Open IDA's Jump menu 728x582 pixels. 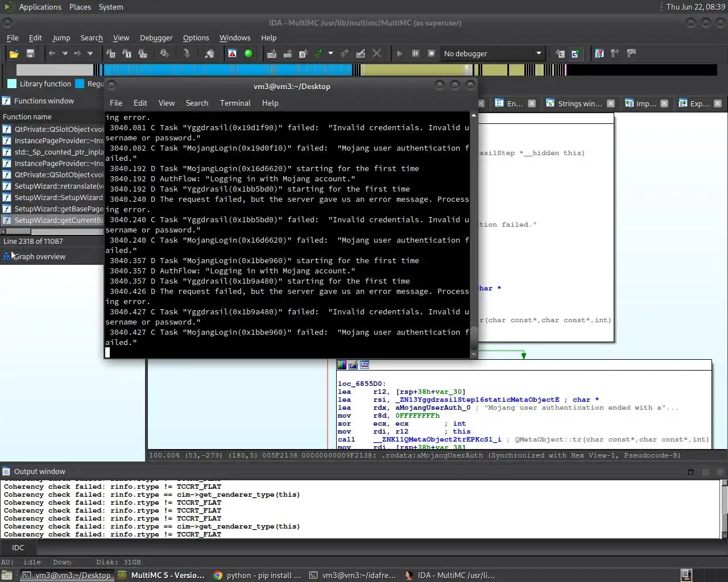[x=61, y=38]
